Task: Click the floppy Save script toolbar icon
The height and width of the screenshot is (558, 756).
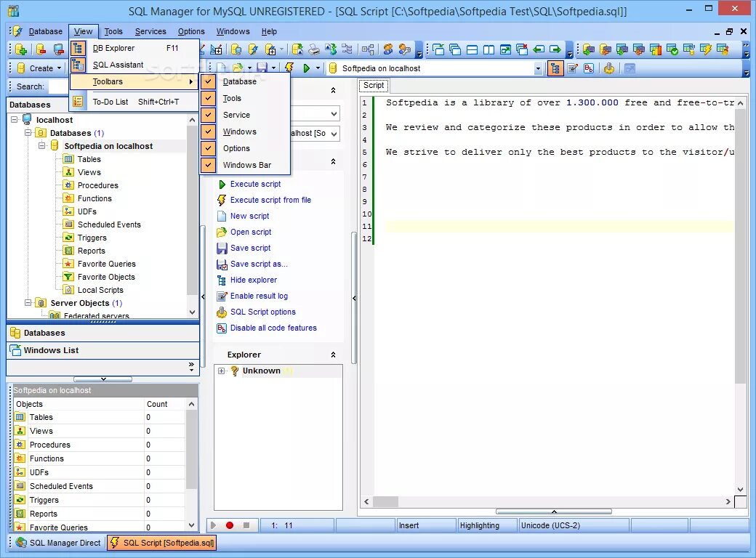Action: 262,68
